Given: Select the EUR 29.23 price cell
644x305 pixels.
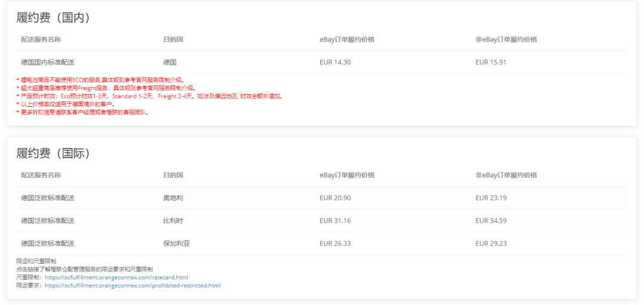Looking at the screenshot, I should pos(491,244).
